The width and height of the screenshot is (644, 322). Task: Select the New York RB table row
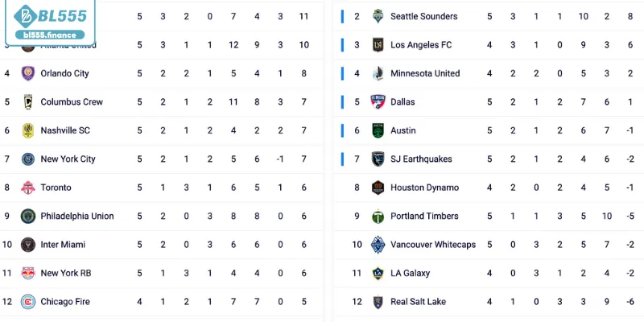pyautogui.click(x=161, y=274)
